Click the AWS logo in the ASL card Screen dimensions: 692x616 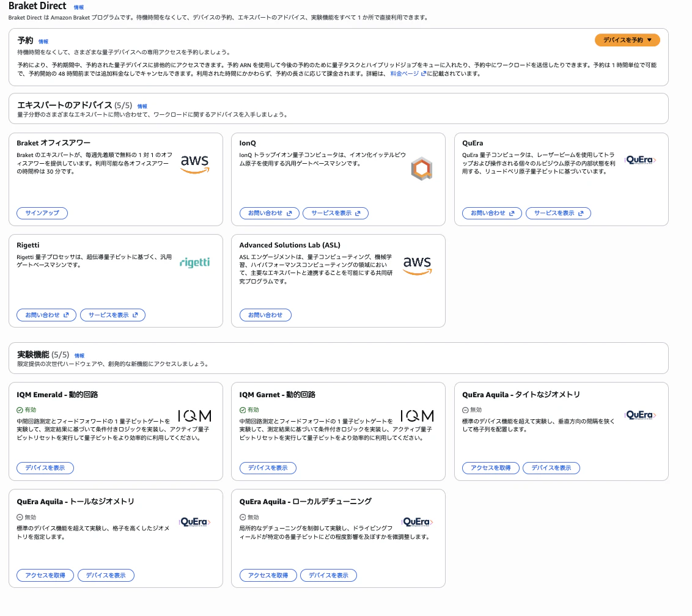[417, 266]
